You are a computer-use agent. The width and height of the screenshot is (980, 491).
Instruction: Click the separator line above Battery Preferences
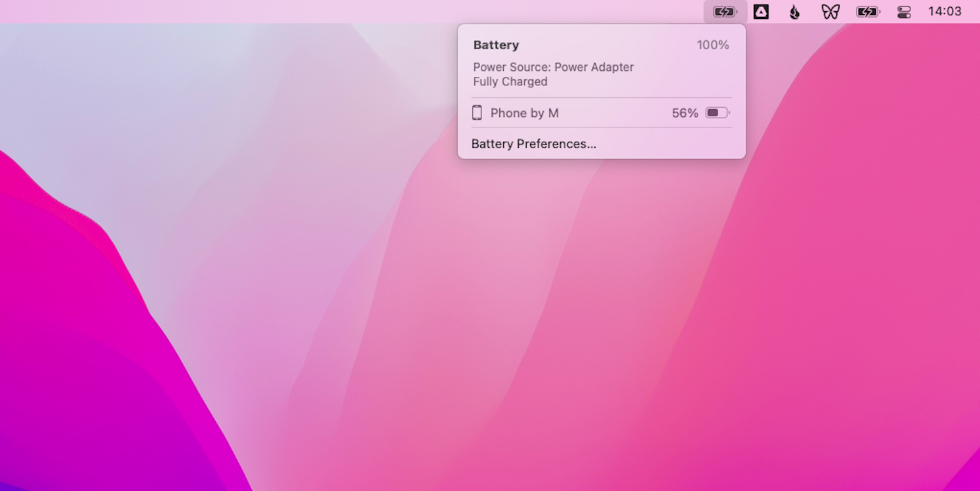coord(601,127)
